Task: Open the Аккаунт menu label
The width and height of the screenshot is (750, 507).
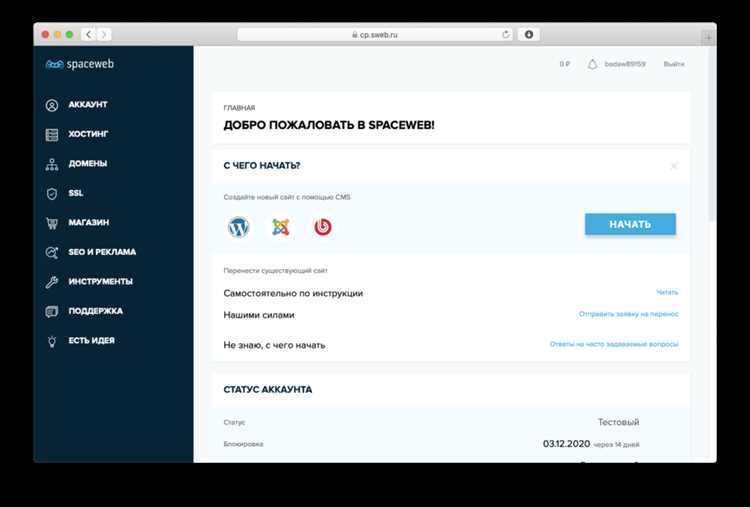Action: pos(88,104)
